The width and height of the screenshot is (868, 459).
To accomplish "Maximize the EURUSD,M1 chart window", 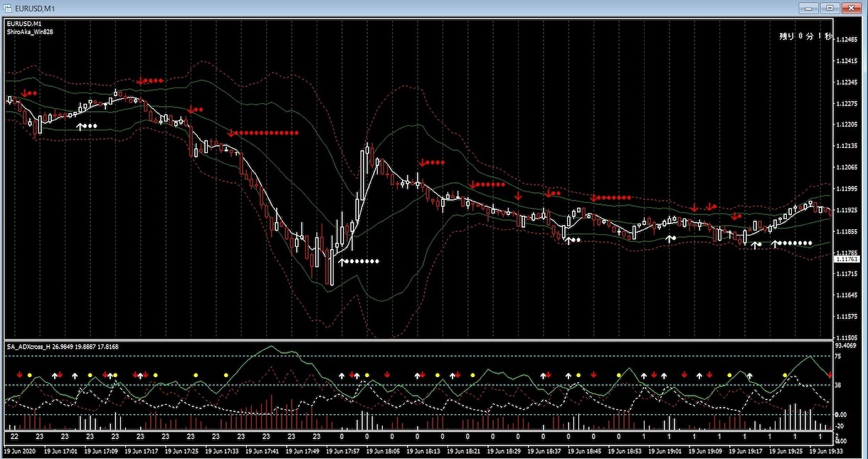I will tap(830, 8).
